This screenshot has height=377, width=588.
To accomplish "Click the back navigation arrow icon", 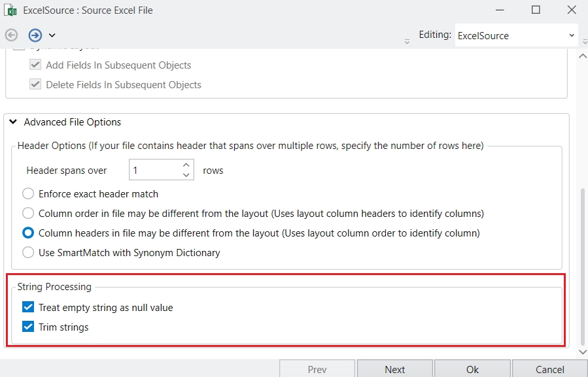I will pos(11,35).
